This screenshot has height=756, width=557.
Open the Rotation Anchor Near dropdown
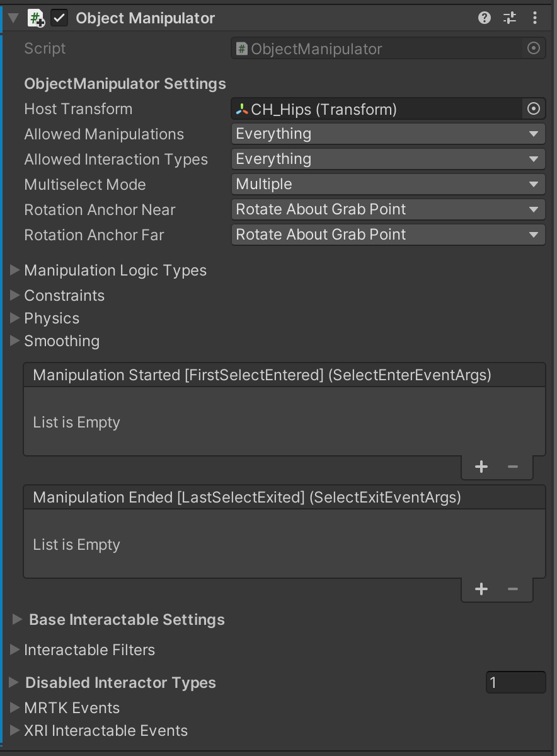click(388, 209)
